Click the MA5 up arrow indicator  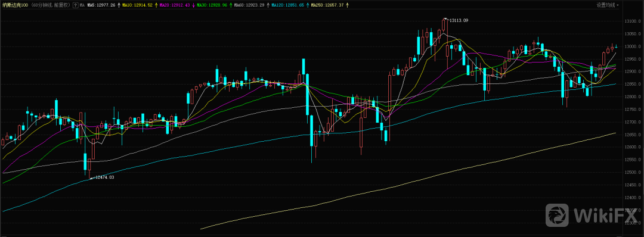point(119,5)
